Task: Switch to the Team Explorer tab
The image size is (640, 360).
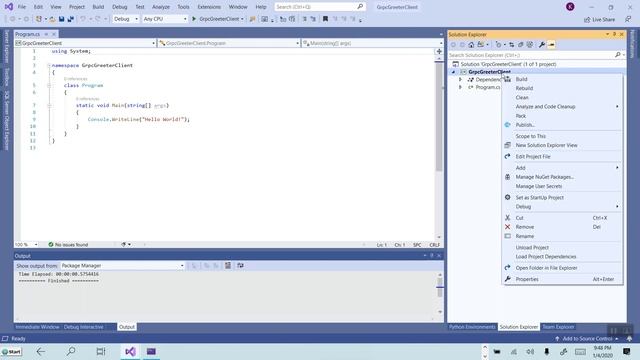Action: point(558,327)
